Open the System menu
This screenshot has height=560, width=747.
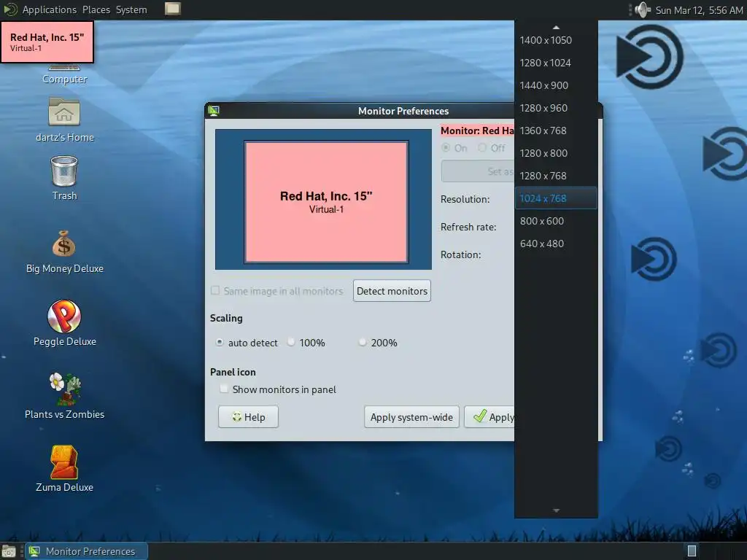coord(131,9)
